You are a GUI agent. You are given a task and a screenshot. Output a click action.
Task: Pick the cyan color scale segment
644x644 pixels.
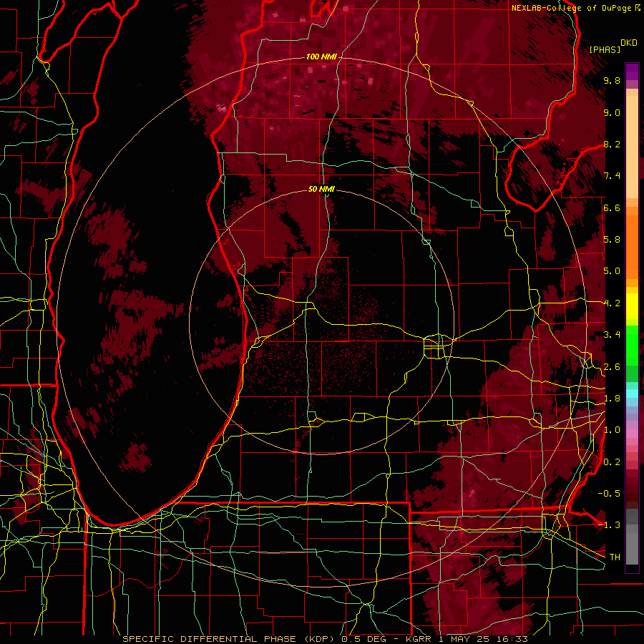[x=632, y=394]
